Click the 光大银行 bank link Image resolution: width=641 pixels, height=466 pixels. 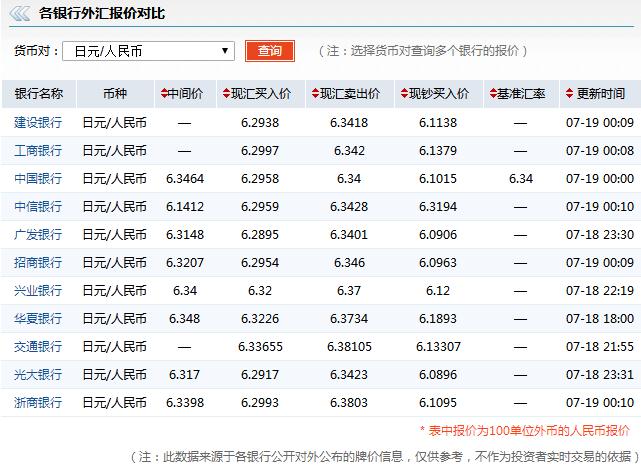38,374
